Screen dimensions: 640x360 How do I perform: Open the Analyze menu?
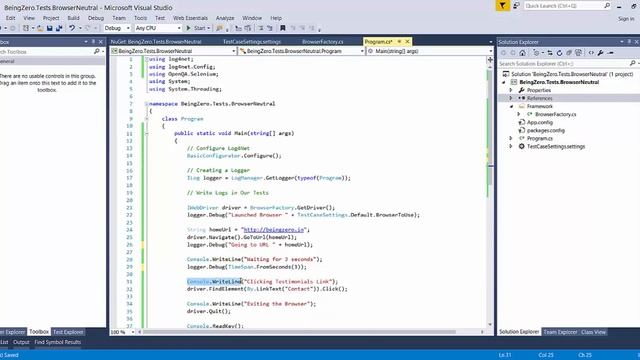pos(225,18)
